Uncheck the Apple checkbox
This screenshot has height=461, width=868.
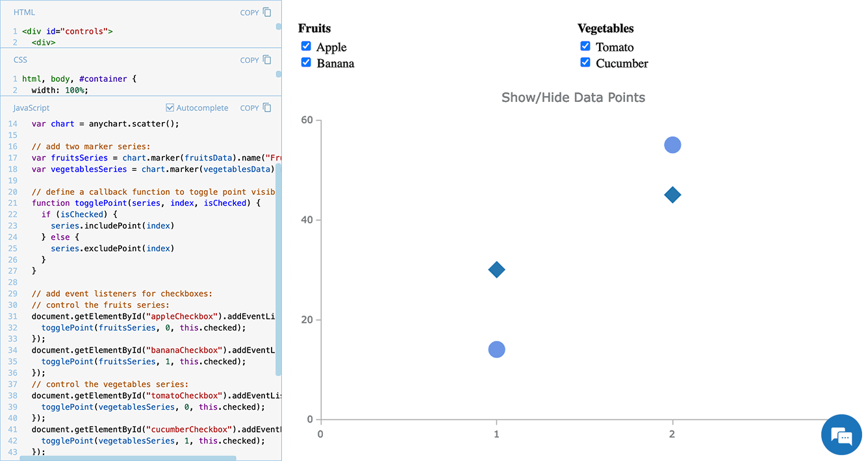point(306,46)
